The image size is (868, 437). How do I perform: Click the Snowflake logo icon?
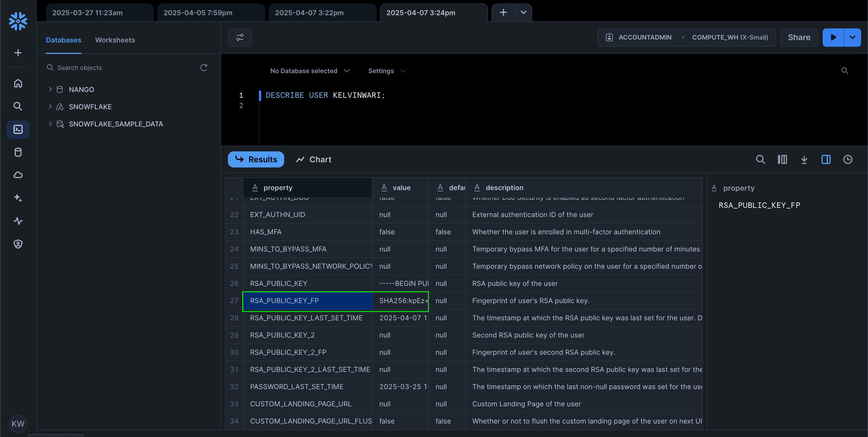pos(18,21)
